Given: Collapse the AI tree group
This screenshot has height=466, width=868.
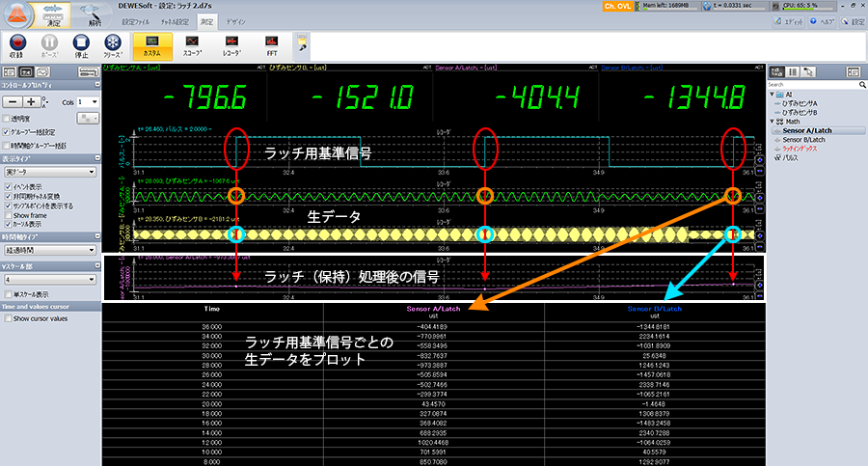Looking at the screenshot, I should [x=773, y=95].
